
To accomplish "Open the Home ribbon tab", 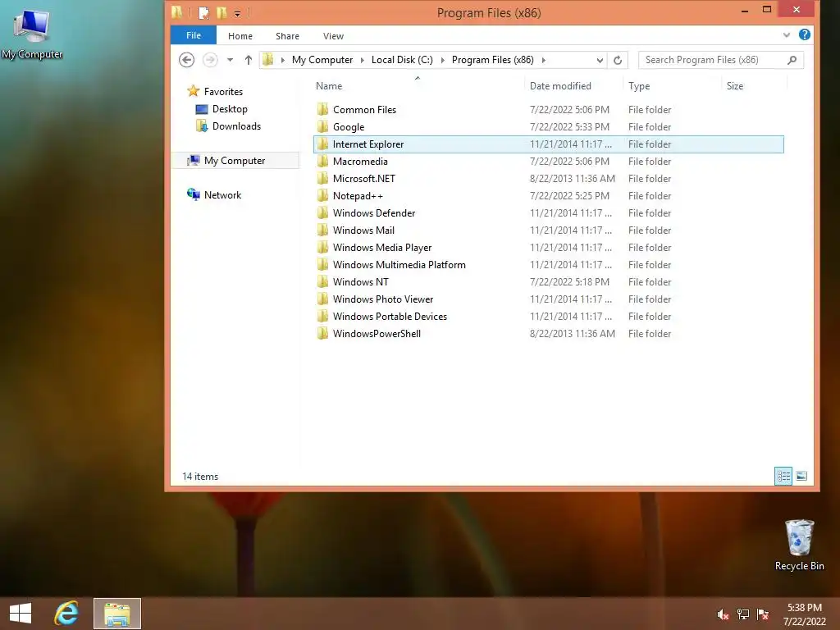I will click(240, 36).
